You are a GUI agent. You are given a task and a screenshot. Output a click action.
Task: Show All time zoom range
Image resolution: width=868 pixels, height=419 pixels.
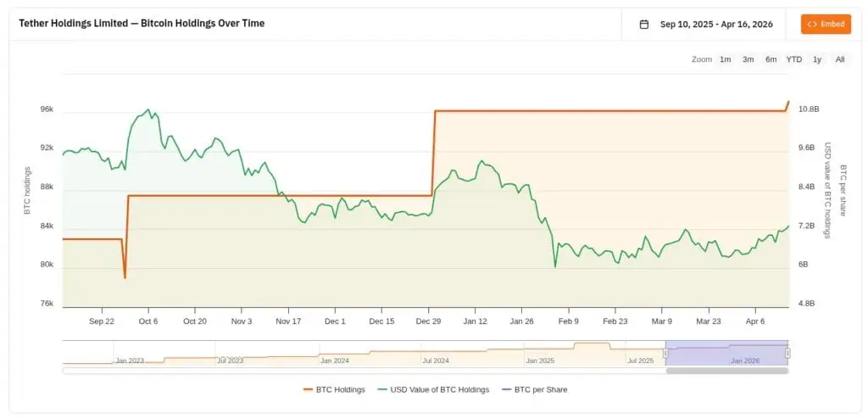[839, 59]
